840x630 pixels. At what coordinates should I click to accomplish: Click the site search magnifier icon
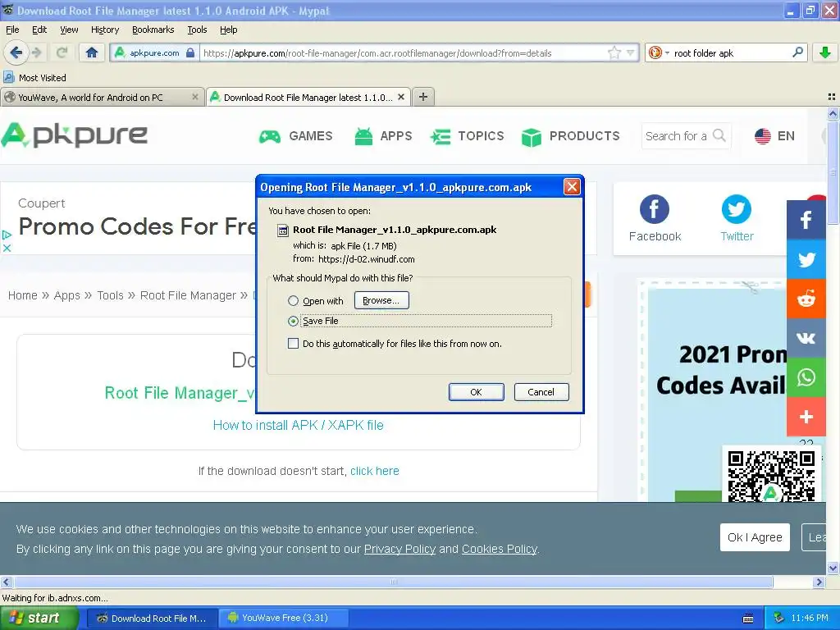719,135
